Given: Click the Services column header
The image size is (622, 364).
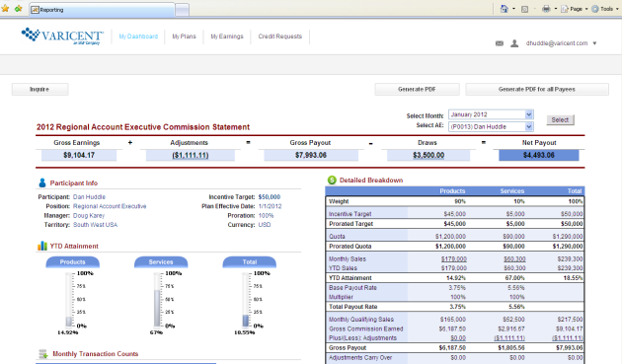Looking at the screenshot, I should (512, 191).
